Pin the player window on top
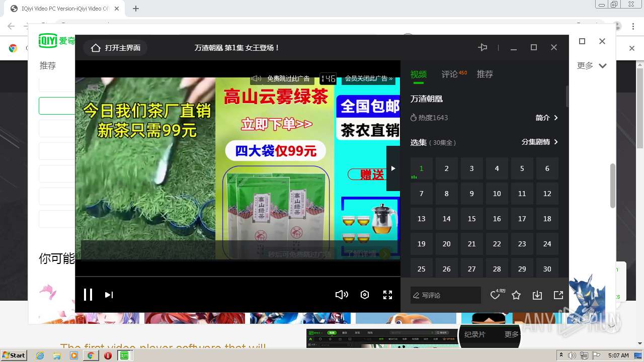644x362 pixels. (x=482, y=47)
